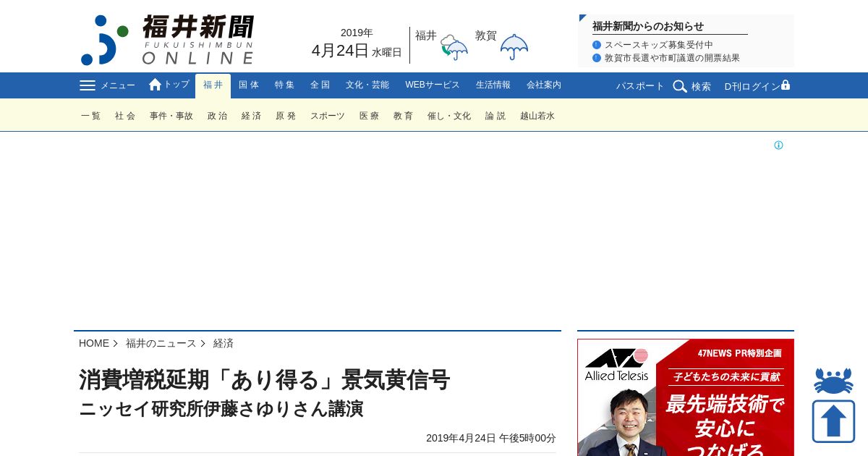
Task: Click the 経済 breadcrumb link
Action: 224,343
